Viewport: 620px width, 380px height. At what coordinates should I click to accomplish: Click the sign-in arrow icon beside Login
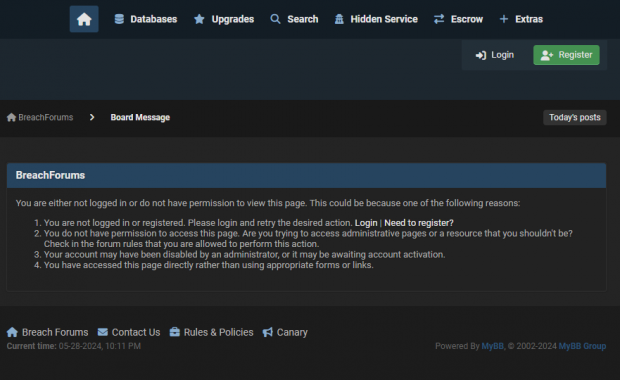click(481, 55)
